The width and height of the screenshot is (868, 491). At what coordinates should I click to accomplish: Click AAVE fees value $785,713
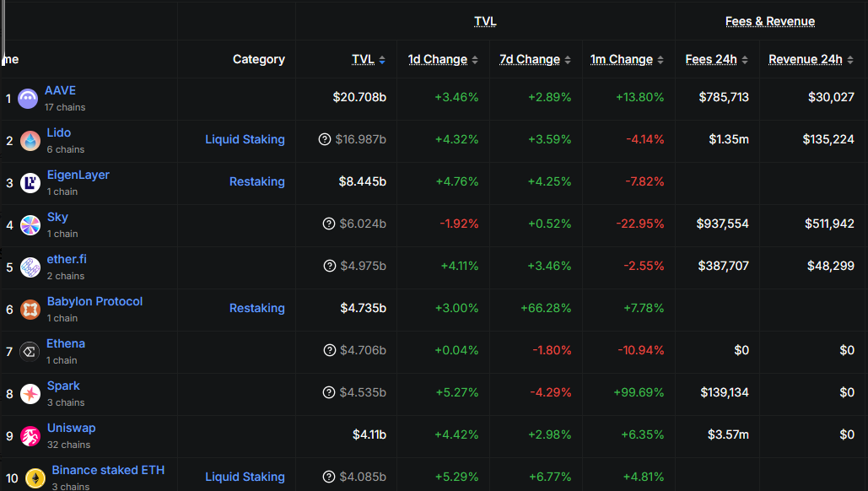coord(724,97)
